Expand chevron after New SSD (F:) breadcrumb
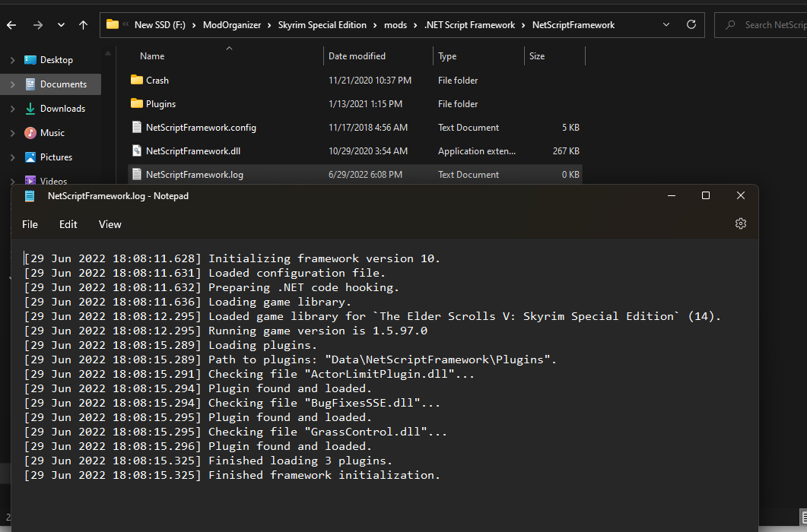This screenshot has width=807, height=532. [x=194, y=25]
